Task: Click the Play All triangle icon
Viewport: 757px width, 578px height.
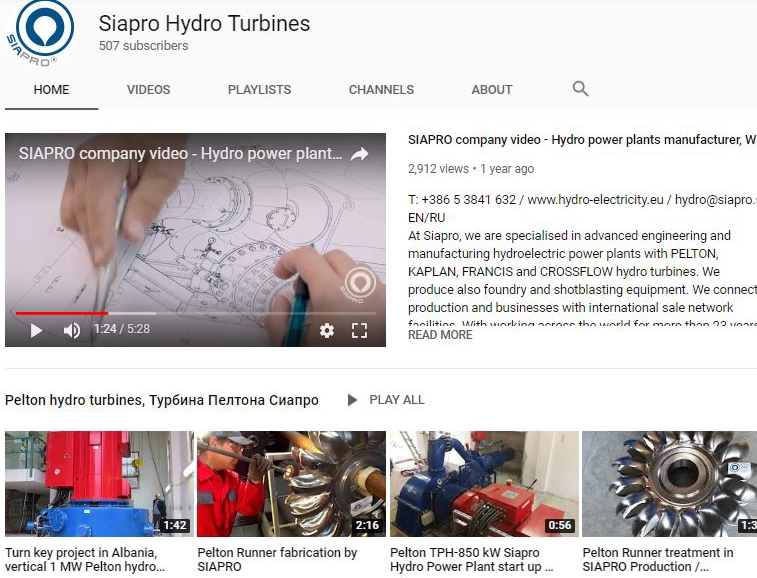Action: point(352,400)
